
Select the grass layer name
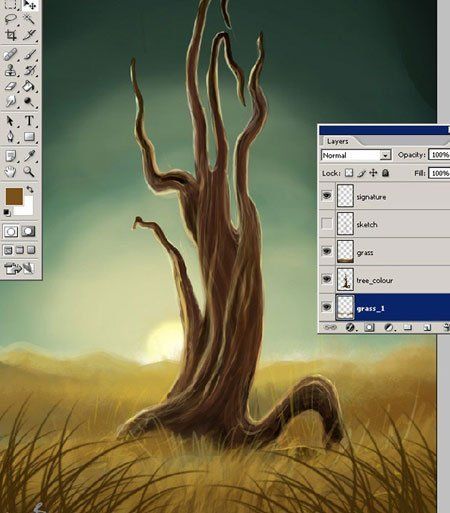[365, 253]
